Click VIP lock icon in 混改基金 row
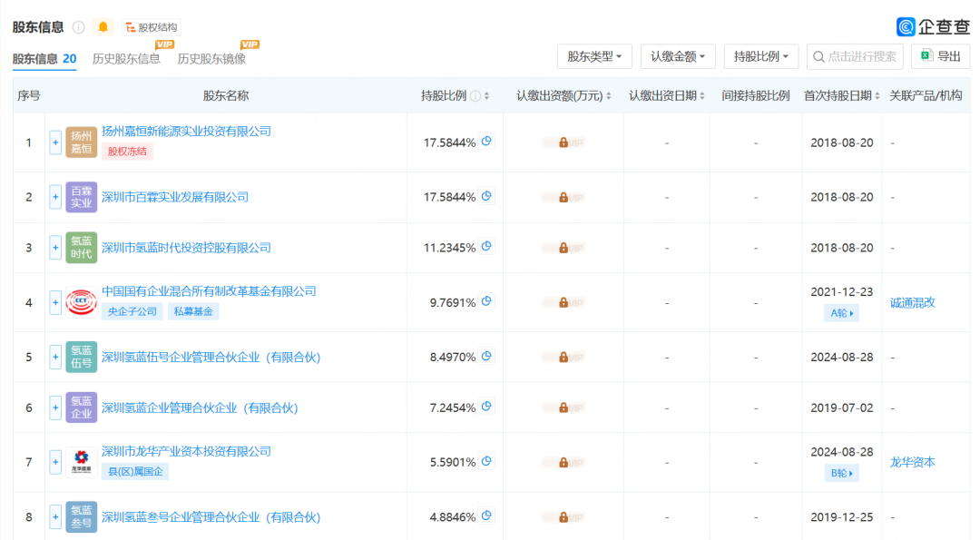980x540 pixels. tap(563, 302)
